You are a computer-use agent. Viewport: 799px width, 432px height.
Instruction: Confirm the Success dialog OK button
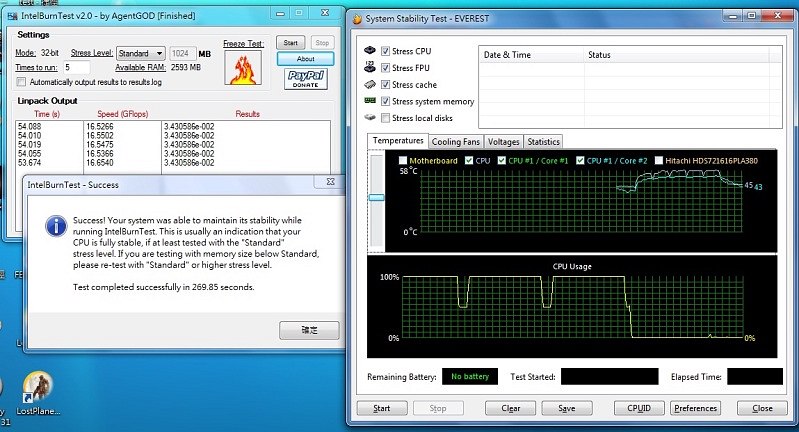click(x=309, y=330)
